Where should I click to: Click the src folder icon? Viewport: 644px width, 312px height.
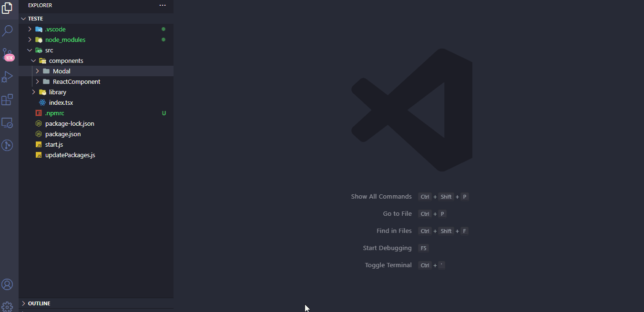(39, 50)
